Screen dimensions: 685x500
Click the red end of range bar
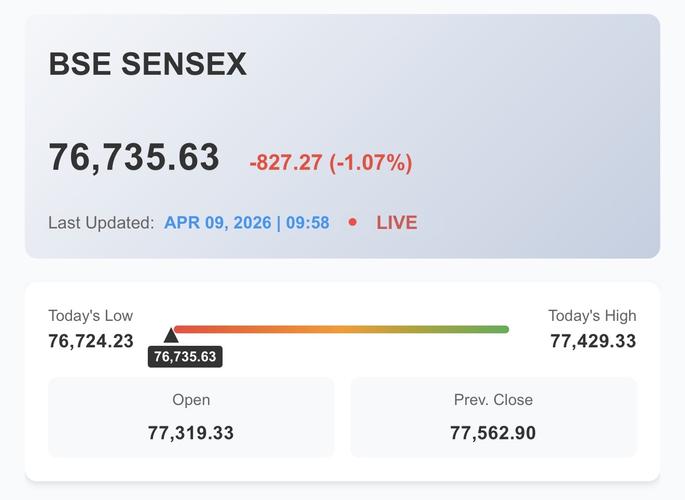point(182,329)
